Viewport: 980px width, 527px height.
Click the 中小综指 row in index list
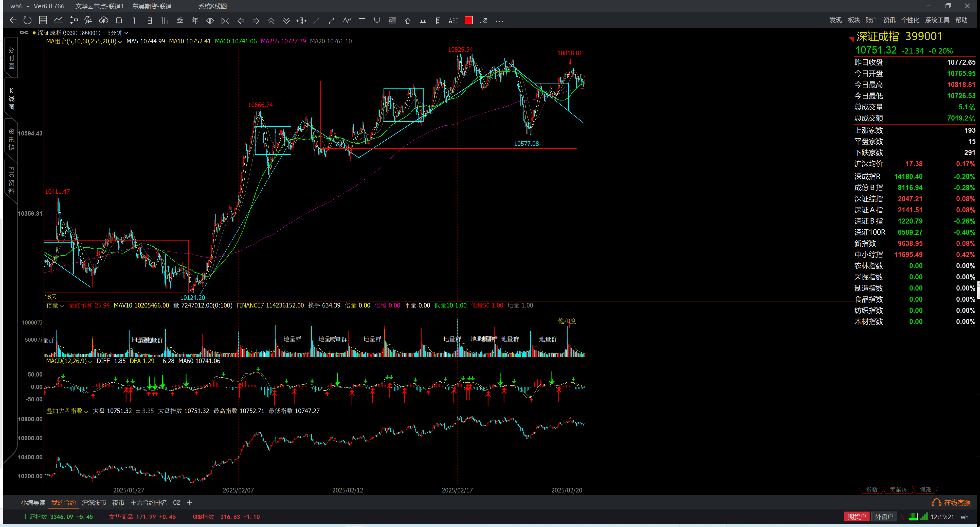915,254
